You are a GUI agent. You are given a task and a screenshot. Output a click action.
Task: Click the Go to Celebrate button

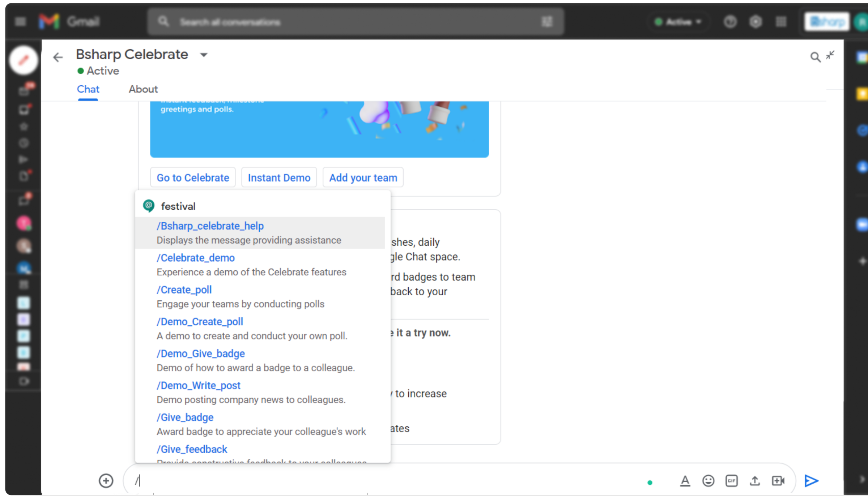(x=193, y=177)
